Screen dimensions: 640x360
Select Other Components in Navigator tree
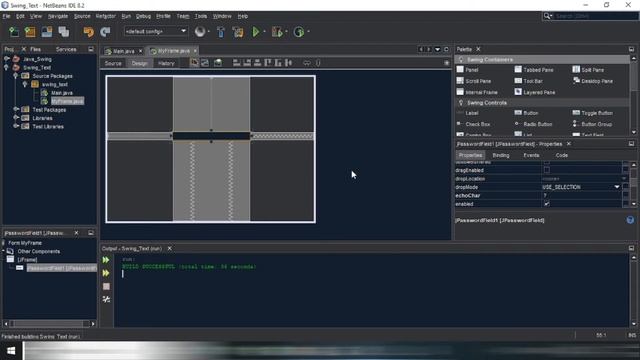[39, 251]
